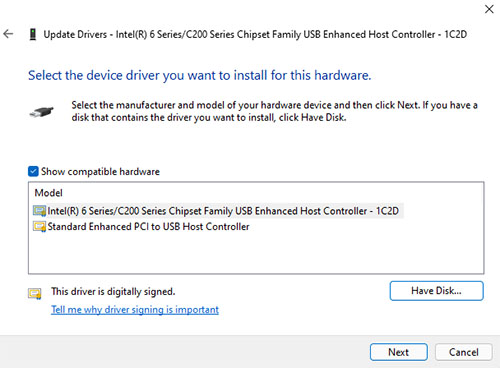Click the Next button

click(x=399, y=352)
